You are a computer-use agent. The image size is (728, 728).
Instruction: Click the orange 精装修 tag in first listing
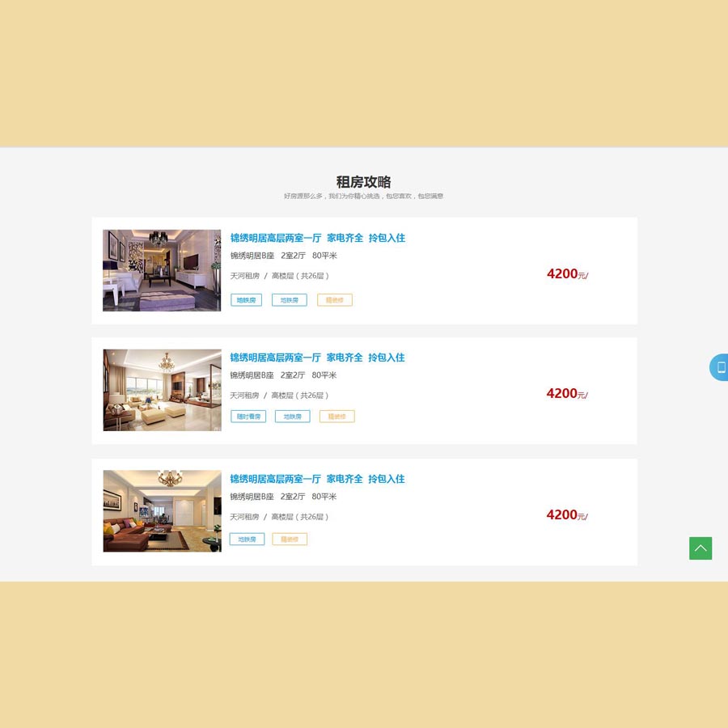coord(334,300)
